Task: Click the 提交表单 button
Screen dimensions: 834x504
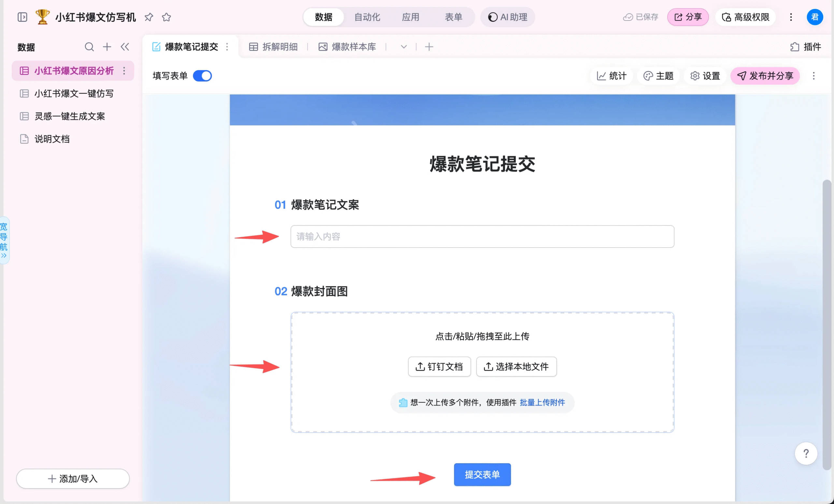Action: pos(482,475)
